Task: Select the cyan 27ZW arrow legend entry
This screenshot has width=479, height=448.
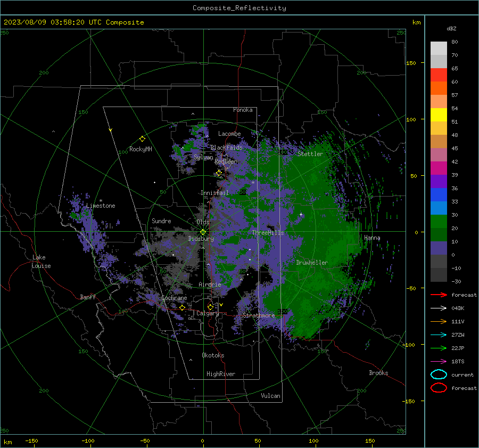Action: [439, 335]
